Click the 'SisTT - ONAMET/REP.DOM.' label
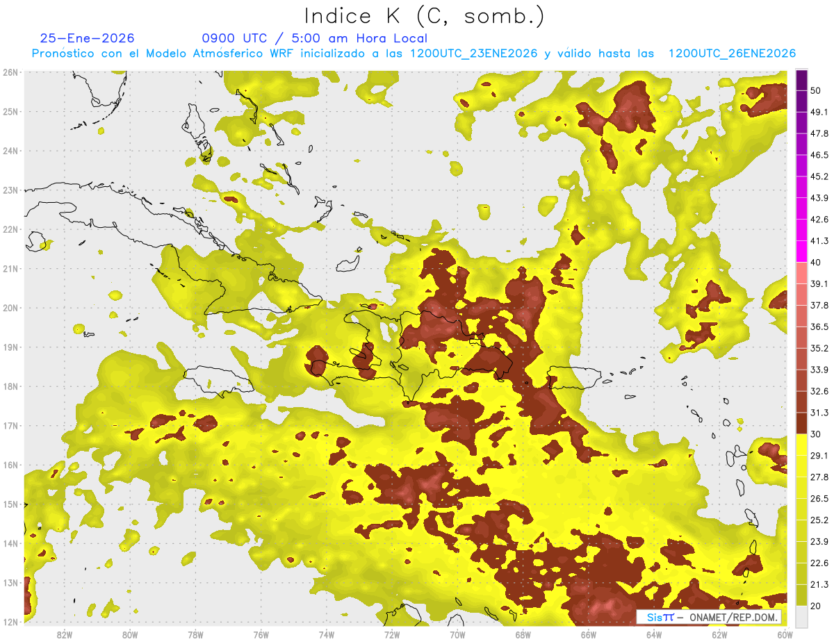Screen dimensions: 834x644 [x=709, y=617]
